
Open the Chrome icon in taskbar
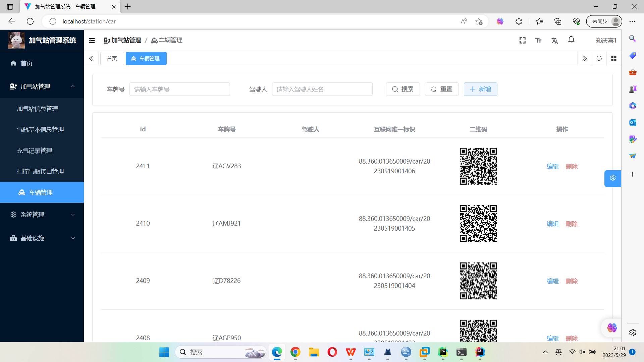295,352
